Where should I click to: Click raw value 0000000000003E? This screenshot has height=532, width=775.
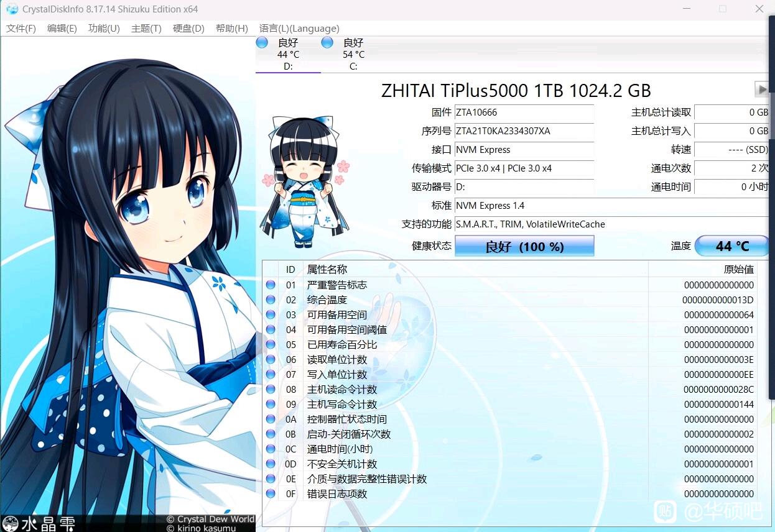coord(718,359)
